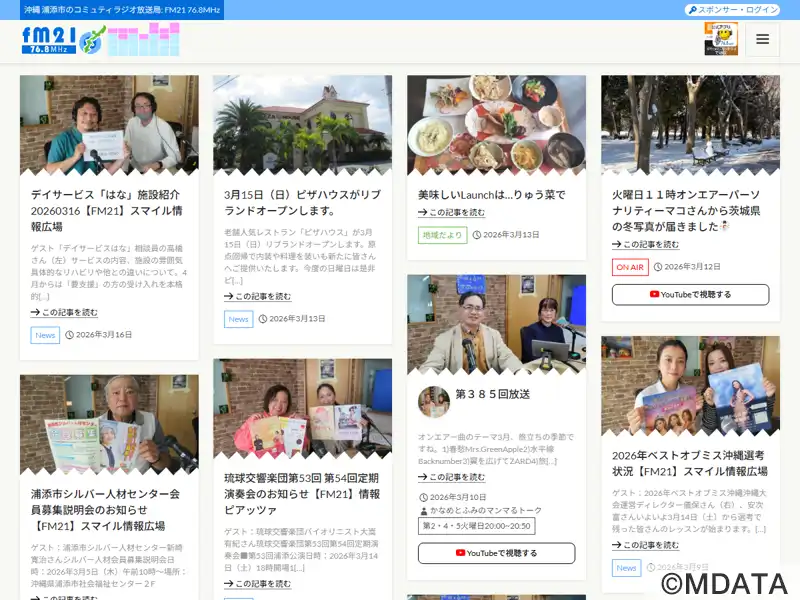Open the 3月15日 ピザハウス リブランドオープン article title
The width and height of the screenshot is (800, 600).
click(302, 203)
